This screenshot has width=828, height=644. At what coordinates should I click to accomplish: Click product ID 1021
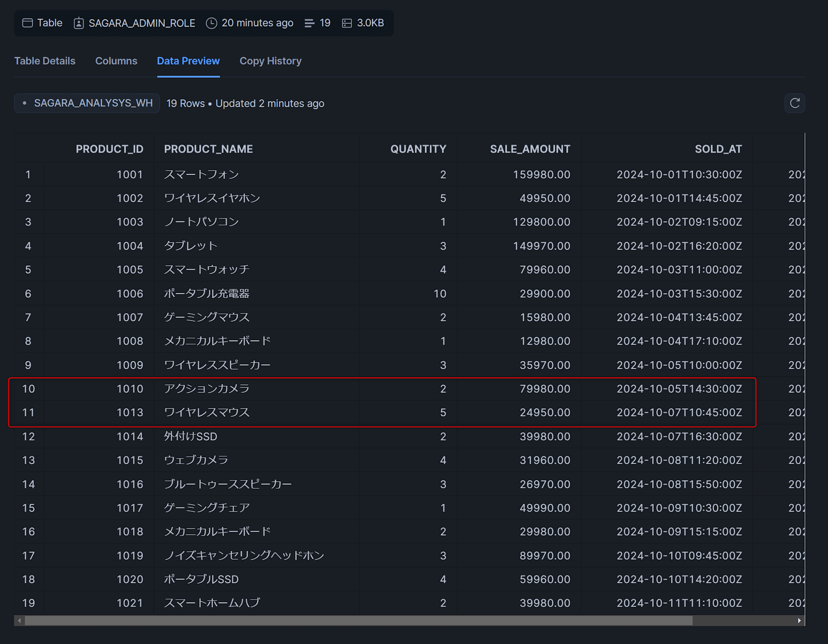(x=130, y=603)
